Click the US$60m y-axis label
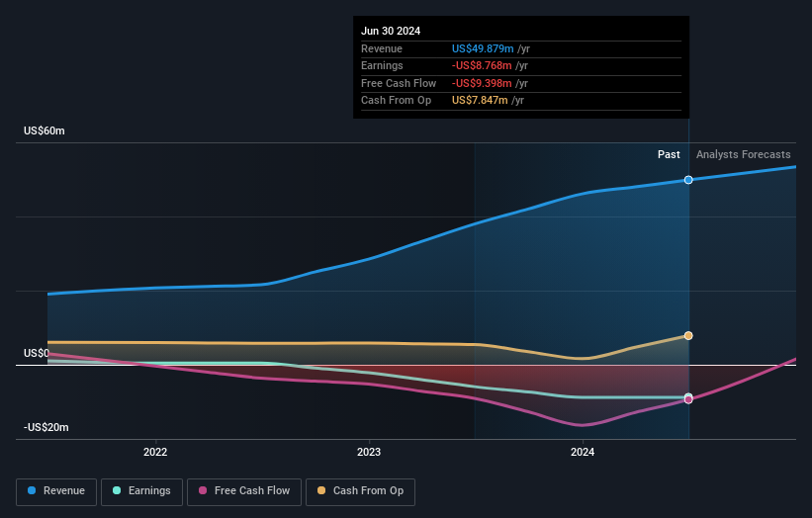Image resolution: width=812 pixels, height=518 pixels. (45, 130)
